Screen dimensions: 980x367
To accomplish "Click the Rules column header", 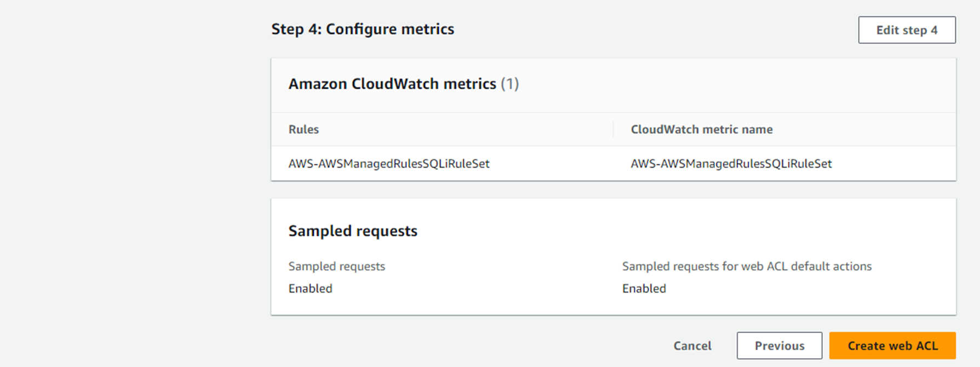I will [303, 129].
